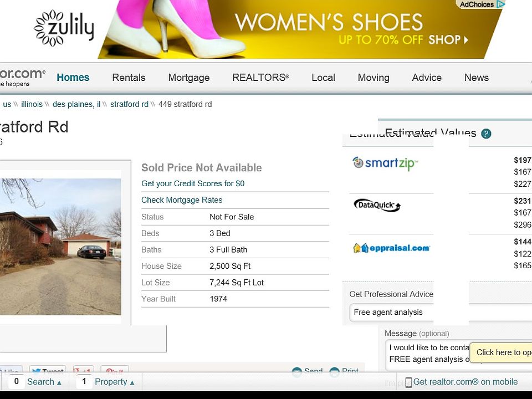
Task: Open the REALTORS menu item
Action: (x=260, y=78)
